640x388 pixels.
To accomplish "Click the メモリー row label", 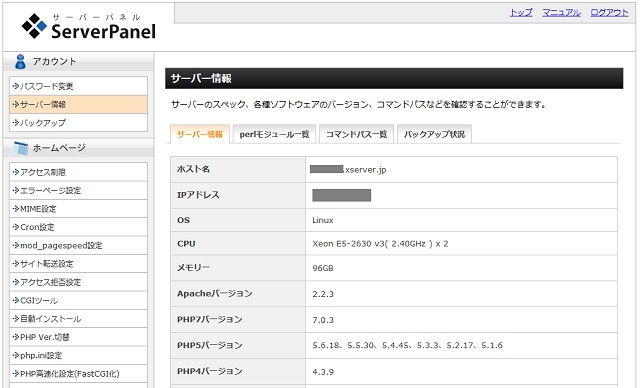I will 193,268.
